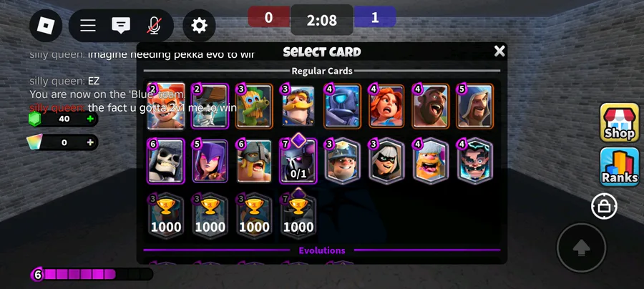
Task: Add gems with green plus
Action: 90,119
